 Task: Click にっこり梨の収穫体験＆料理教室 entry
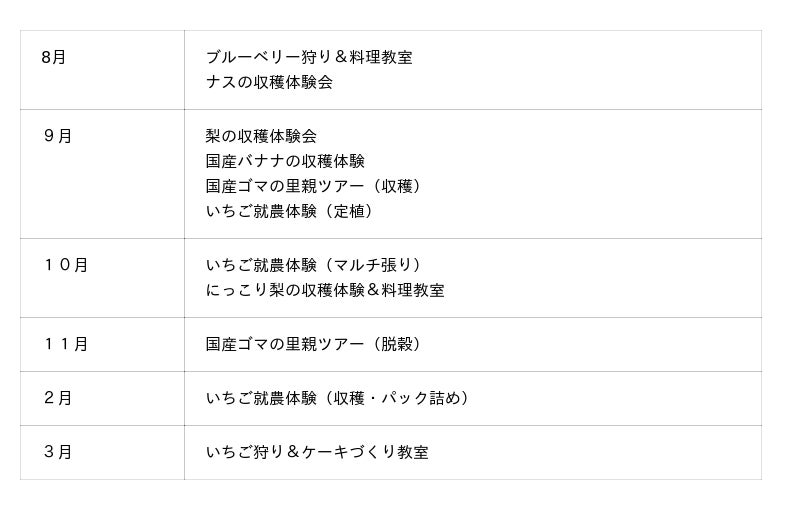point(325,291)
